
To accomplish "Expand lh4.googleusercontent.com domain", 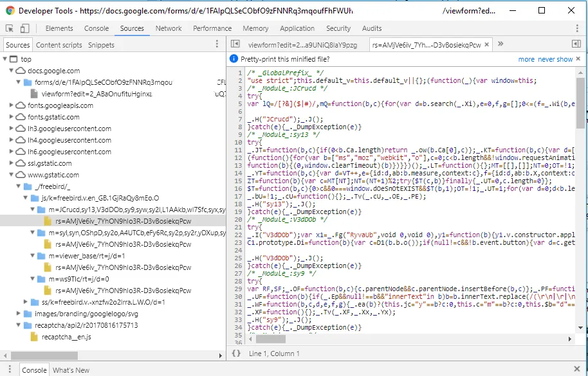I will (x=11, y=140).
